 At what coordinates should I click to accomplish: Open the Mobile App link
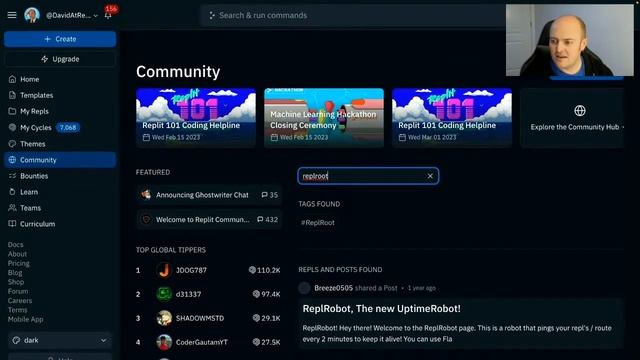point(25,320)
